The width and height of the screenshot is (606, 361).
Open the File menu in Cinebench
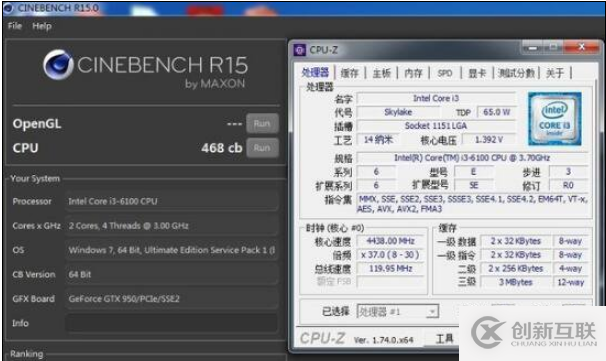coord(15,26)
